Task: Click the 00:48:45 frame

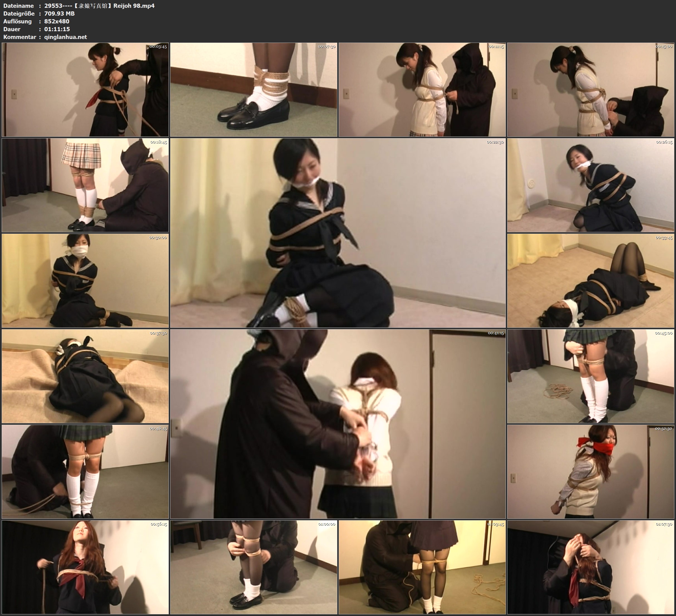Action: pos(85,471)
